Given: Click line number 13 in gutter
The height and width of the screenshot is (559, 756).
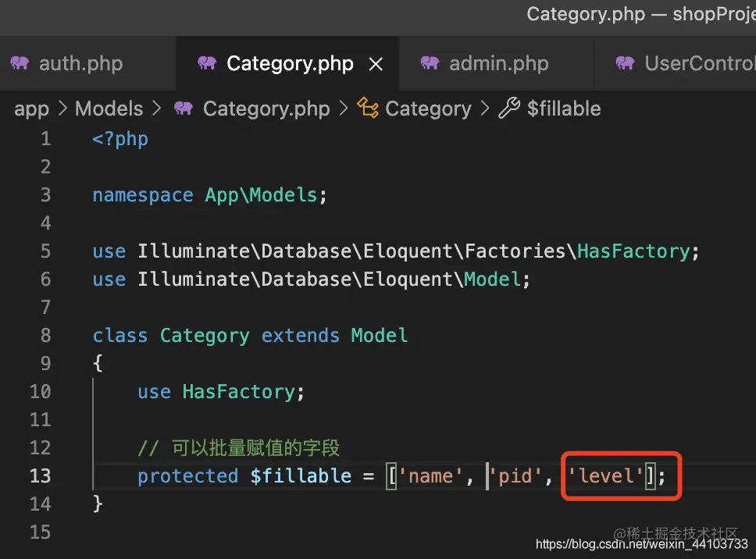Looking at the screenshot, I should [40, 476].
